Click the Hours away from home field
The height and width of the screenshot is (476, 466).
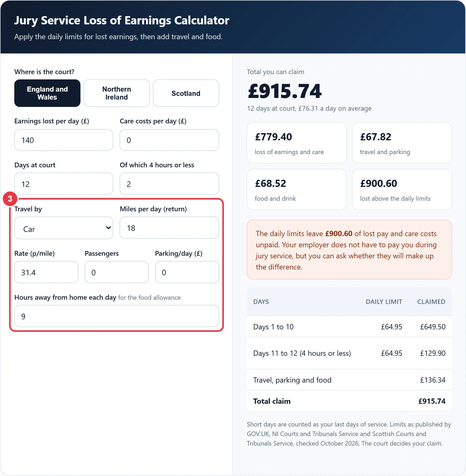click(x=117, y=316)
